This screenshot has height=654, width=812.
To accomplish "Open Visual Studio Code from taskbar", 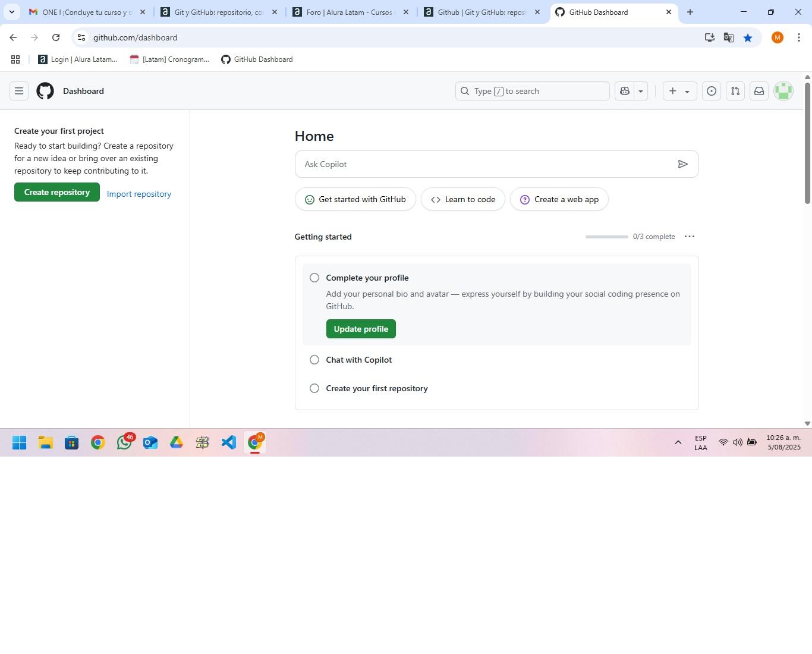I will click(x=229, y=442).
